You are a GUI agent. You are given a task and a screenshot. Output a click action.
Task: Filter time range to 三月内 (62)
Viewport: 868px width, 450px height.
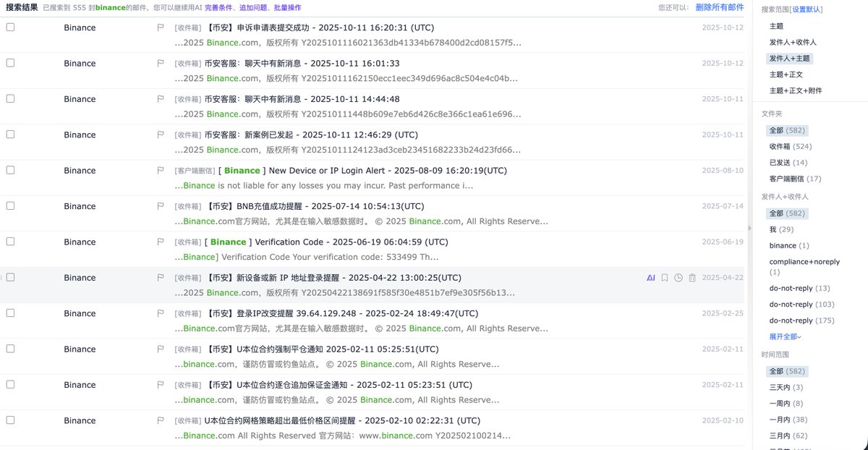tap(788, 436)
